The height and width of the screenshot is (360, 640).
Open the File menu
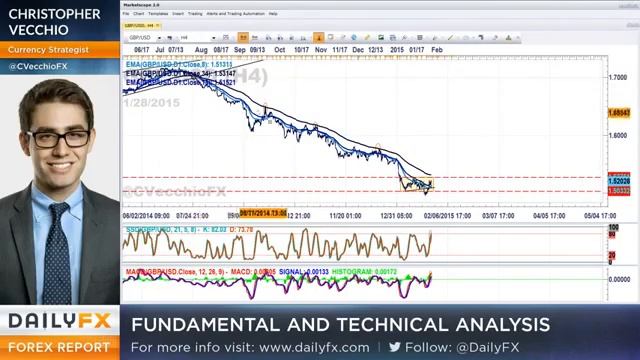pyautogui.click(x=126, y=13)
